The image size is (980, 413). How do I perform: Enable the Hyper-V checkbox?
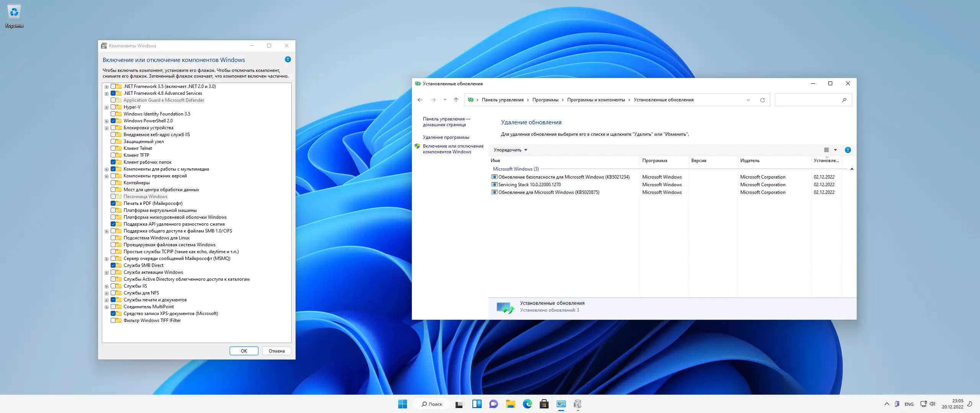click(113, 107)
